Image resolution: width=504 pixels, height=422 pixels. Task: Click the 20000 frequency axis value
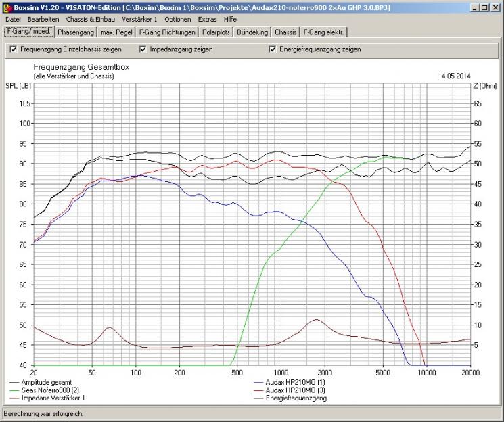470,373
